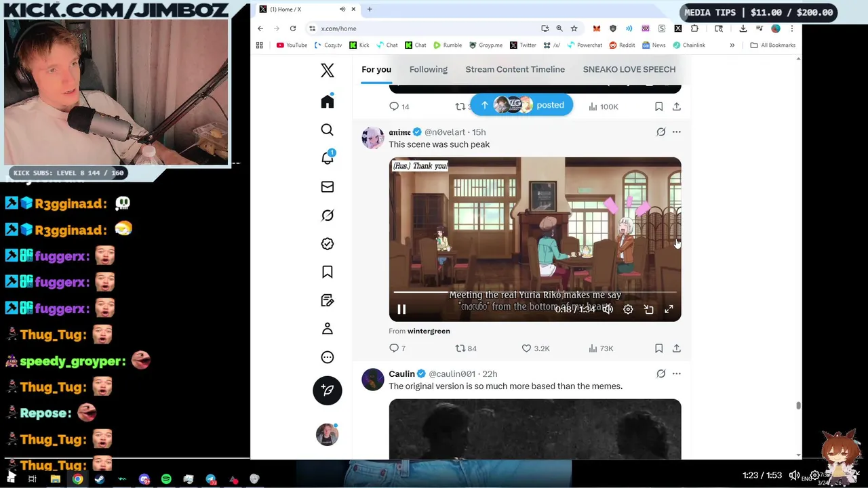
Task: View the 100K views analytics
Action: tap(603, 106)
